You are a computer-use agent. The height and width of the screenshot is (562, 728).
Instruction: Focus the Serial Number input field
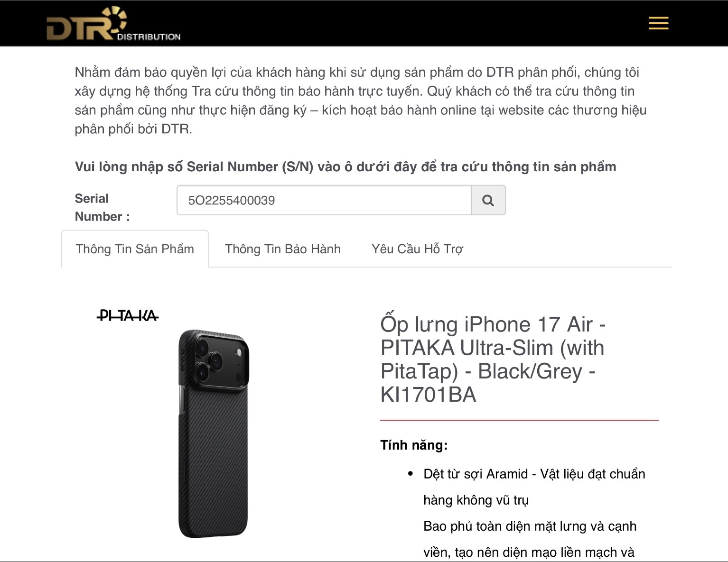[324, 200]
